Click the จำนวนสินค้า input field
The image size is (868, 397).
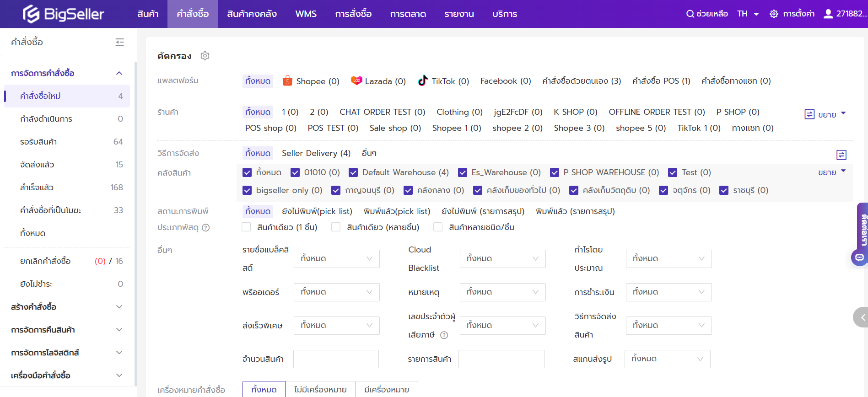336,359
